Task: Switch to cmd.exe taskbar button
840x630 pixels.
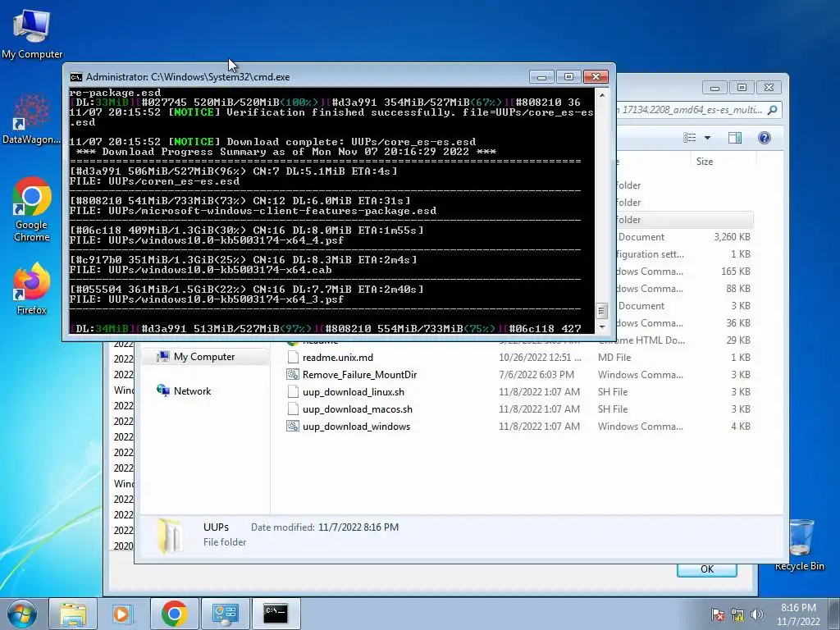Action: coord(276,614)
